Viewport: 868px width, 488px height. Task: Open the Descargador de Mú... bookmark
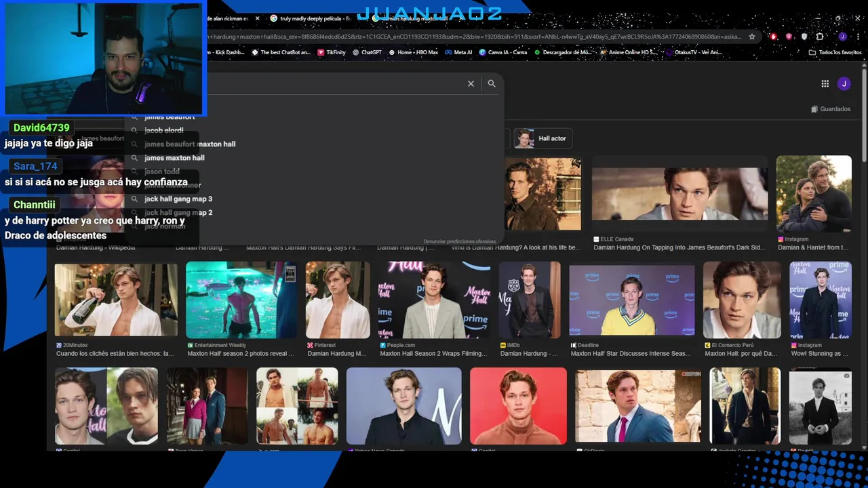click(562, 52)
